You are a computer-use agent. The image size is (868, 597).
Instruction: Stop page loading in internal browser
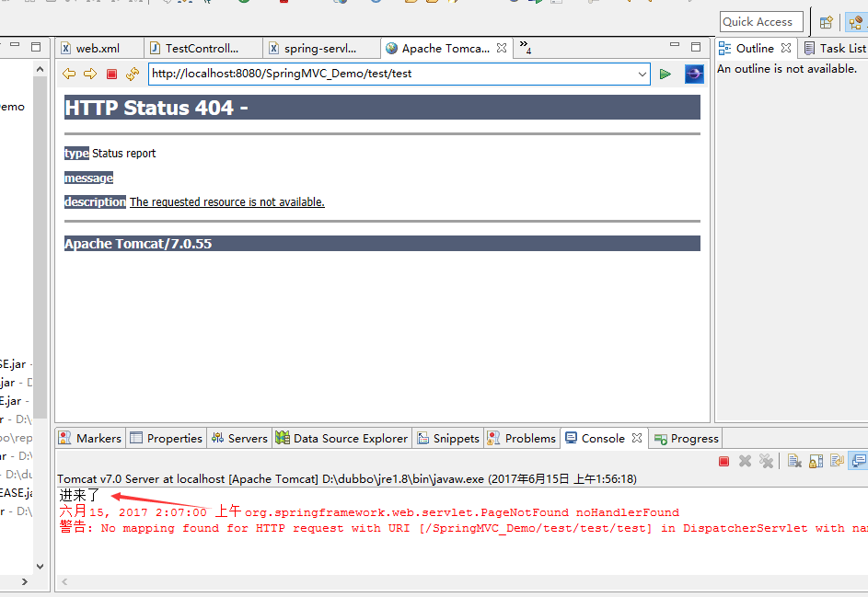[x=111, y=74]
